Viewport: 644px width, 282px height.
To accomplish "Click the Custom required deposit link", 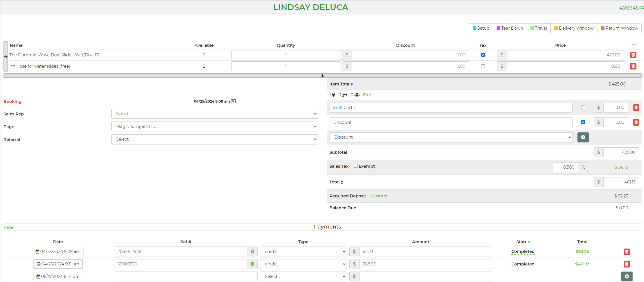I will 379,196.
